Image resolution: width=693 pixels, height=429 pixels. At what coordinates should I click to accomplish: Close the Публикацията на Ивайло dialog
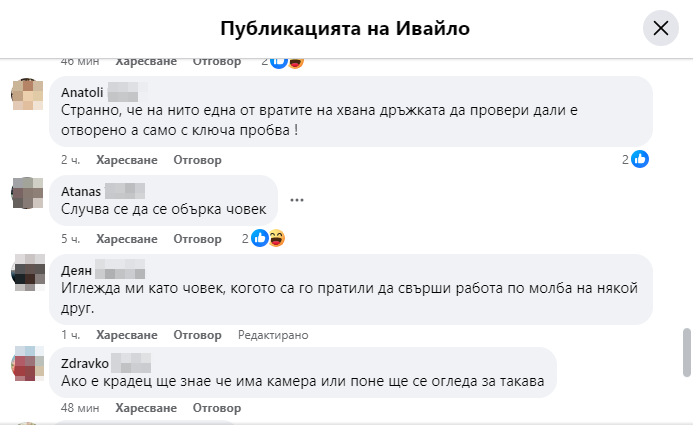tap(660, 28)
